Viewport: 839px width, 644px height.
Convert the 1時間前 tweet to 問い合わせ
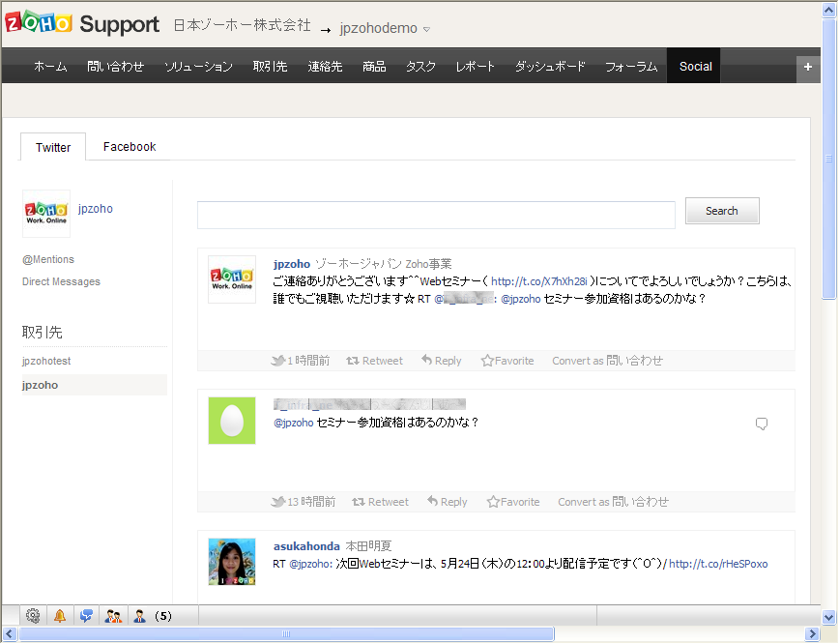pos(607,361)
